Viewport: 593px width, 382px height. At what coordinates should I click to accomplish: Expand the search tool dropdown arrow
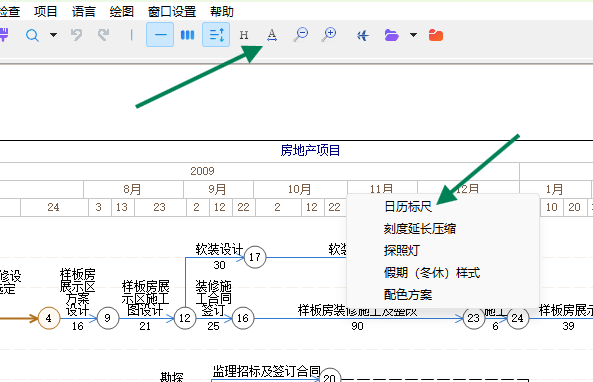53,35
